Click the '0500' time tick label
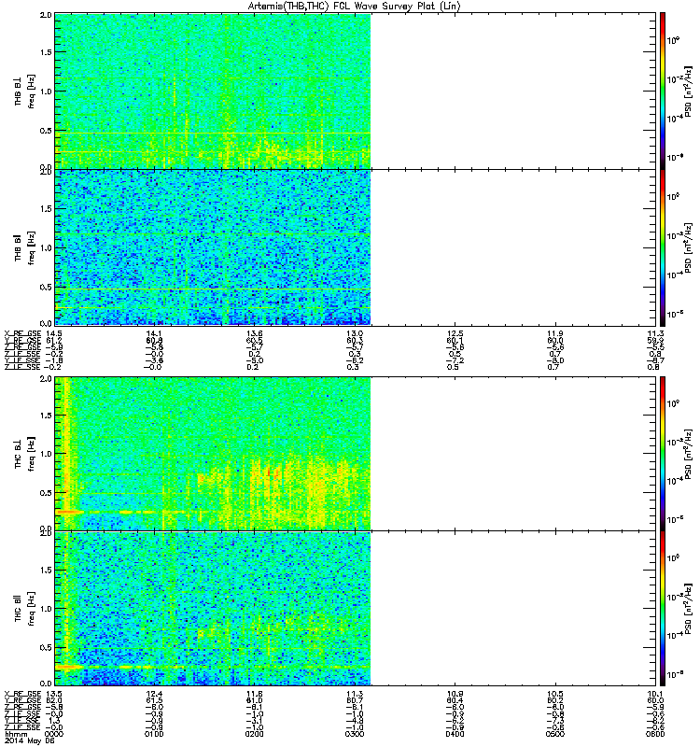This screenshot has height=747, width=700. coord(555,734)
